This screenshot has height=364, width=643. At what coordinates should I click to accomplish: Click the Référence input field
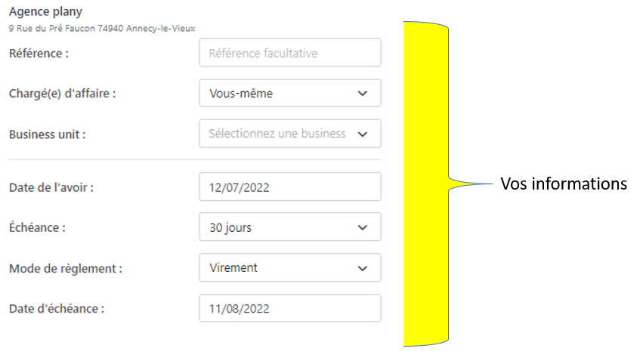coord(289,53)
